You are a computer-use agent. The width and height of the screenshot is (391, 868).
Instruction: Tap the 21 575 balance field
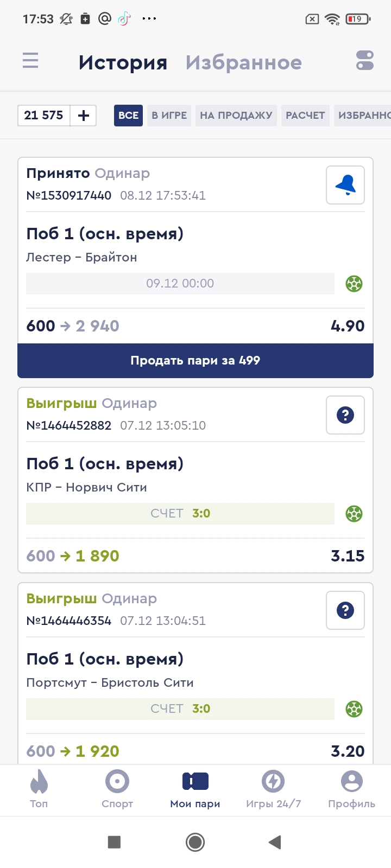coord(44,116)
